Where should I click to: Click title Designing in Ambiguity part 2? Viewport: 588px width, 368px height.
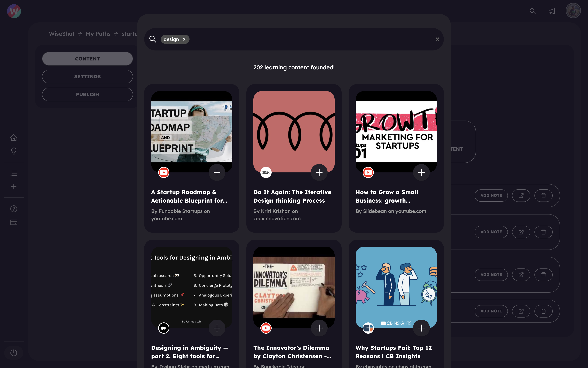pos(190,352)
